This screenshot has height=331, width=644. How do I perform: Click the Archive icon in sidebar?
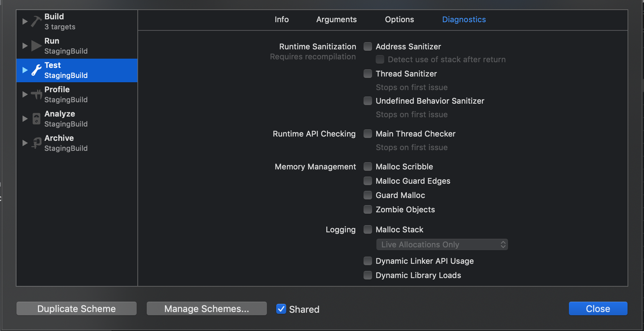pos(36,143)
